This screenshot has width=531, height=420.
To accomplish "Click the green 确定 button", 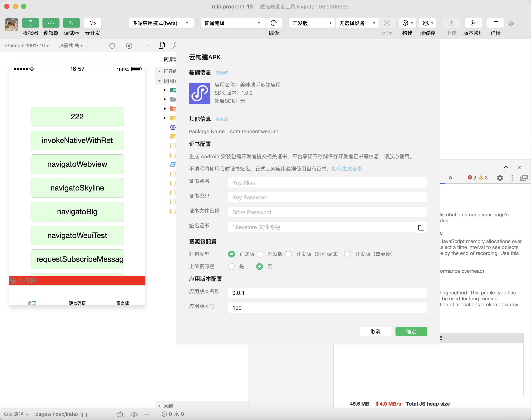I will coord(411,332).
